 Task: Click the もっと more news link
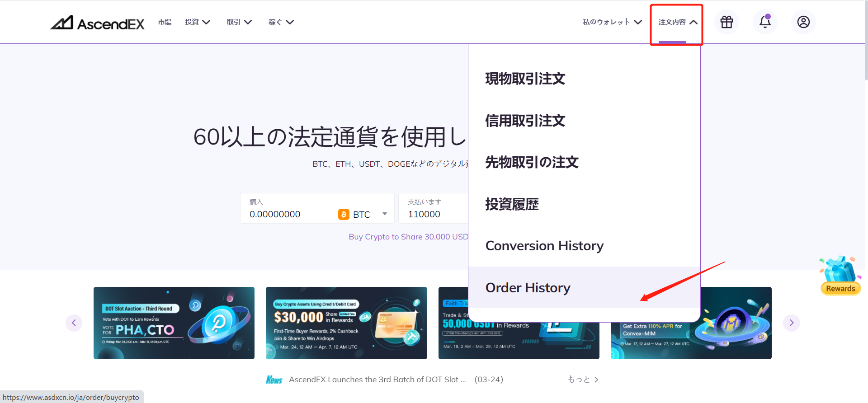(x=583, y=380)
